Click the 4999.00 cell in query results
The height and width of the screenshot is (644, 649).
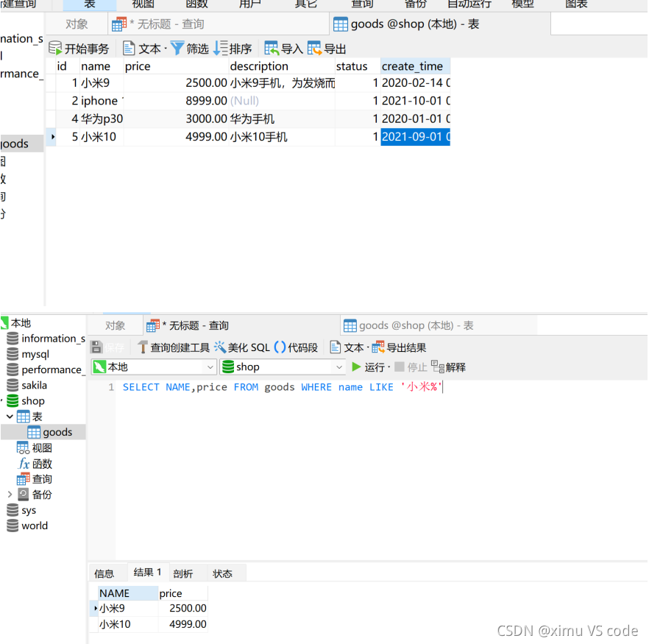point(183,623)
